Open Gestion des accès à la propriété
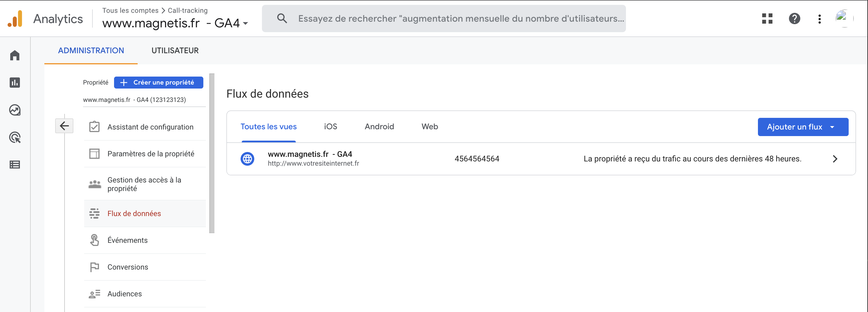The width and height of the screenshot is (868, 312). pyautogui.click(x=145, y=184)
